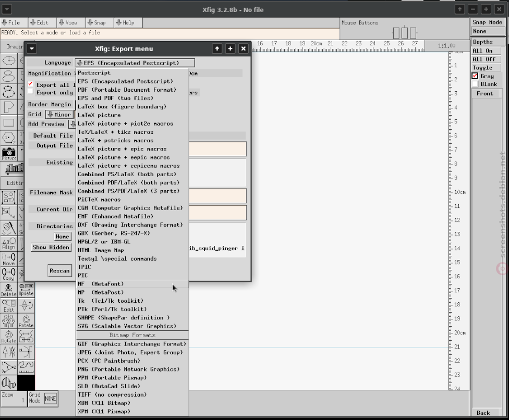
Task: Click the Rescan button
Action: [x=60, y=270]
